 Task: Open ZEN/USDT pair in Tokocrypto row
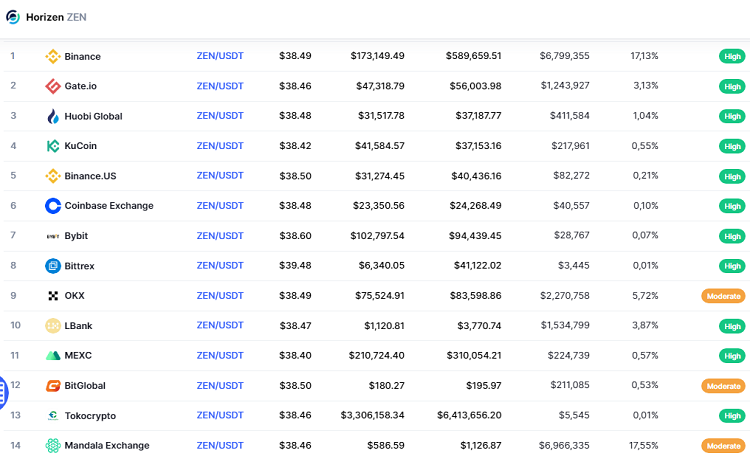(220, 416)
